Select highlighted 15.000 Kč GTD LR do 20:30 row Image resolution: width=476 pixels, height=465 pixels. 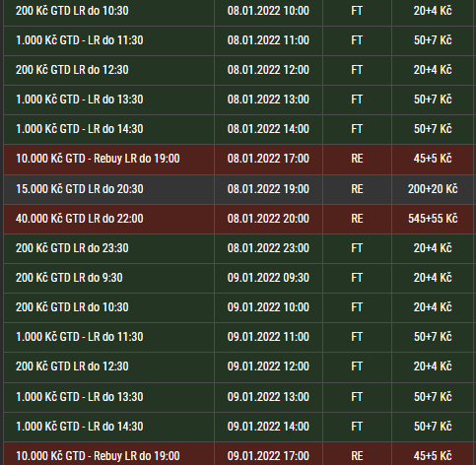point(238,189)
